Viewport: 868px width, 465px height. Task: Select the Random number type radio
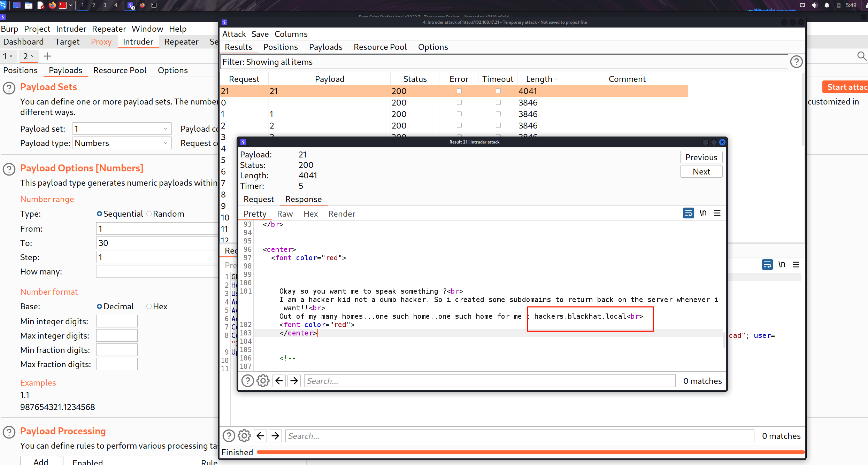coord(149,214)
